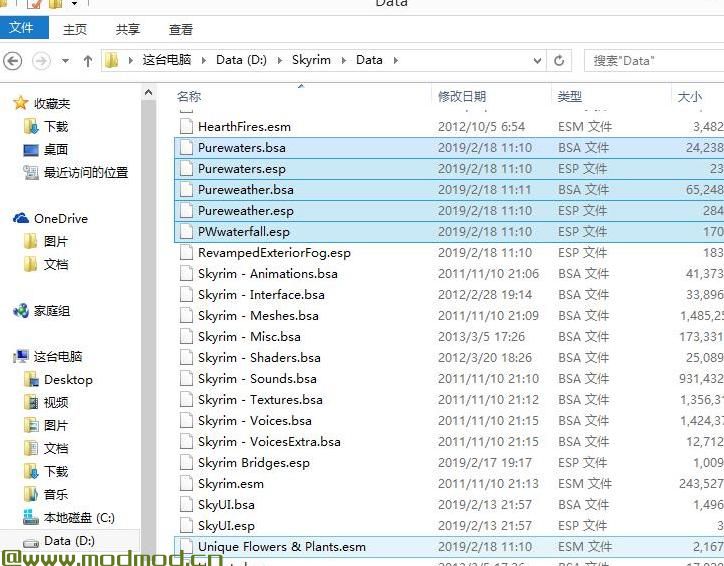Image resolution: width=724 pixels, height=566 pixels.
Task: Open 视频 folder under 这台电脑
Action: (x=56, y=403)
